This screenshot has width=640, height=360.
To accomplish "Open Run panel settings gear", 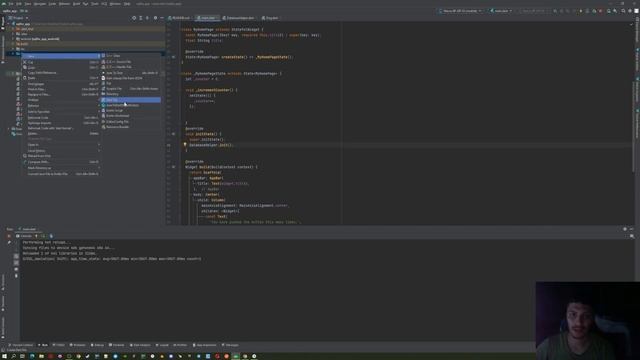I will pyautogui.click(x=625, y=229).
